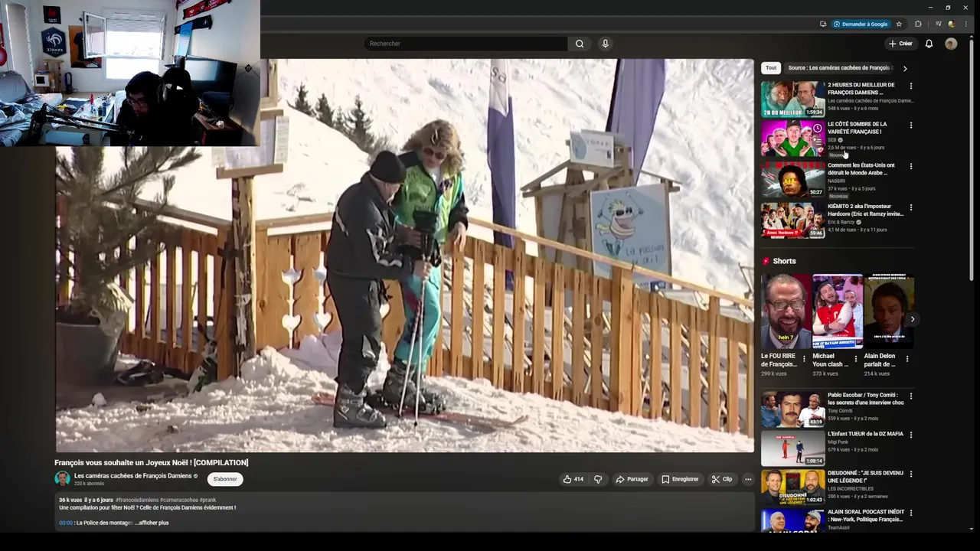Click the Partager share button
The height and width of the screenshot is (551, 980).
click(x=632, y=479)
